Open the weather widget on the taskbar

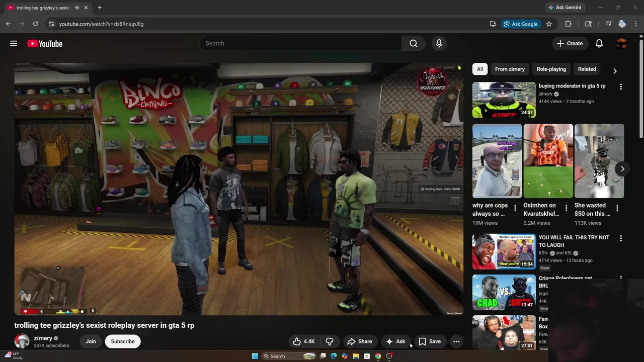14,355
